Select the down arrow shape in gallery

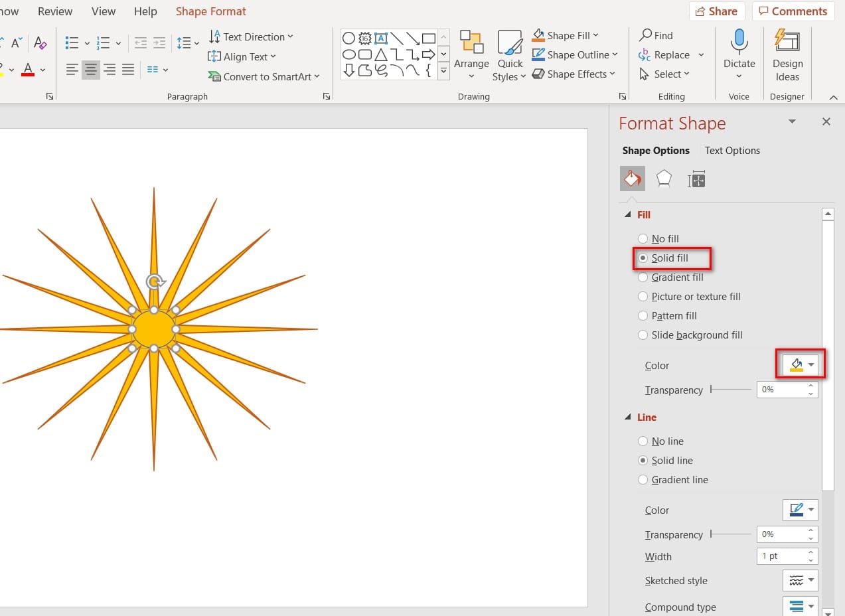coord(348,70)
